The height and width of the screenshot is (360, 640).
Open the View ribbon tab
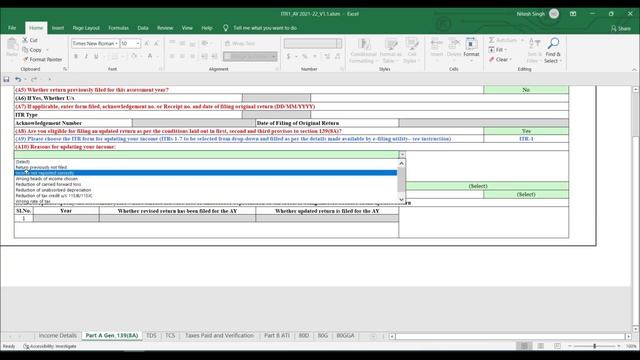[x=187, y=28]
